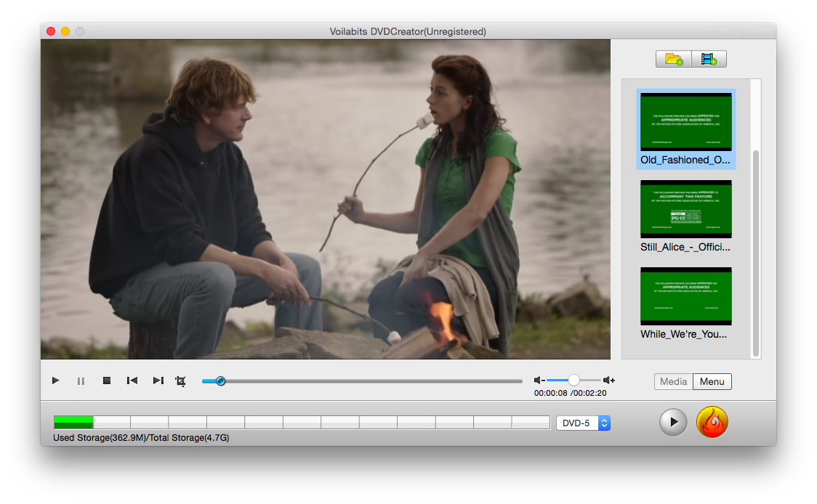The image size is (817, 504).
Task: Select the Still_Alice_-_Offici... video thumbnail
Action: tap(685, 209)
